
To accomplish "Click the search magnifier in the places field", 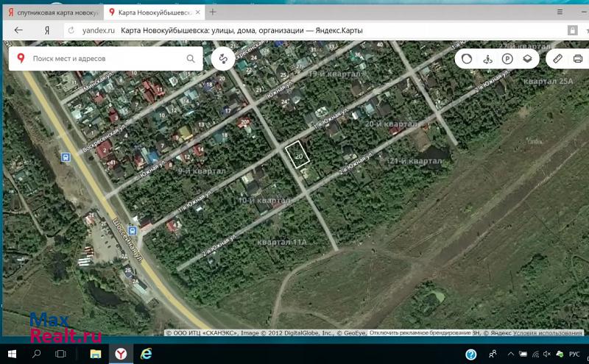I will pyautogui.click(x=191, y=59).
